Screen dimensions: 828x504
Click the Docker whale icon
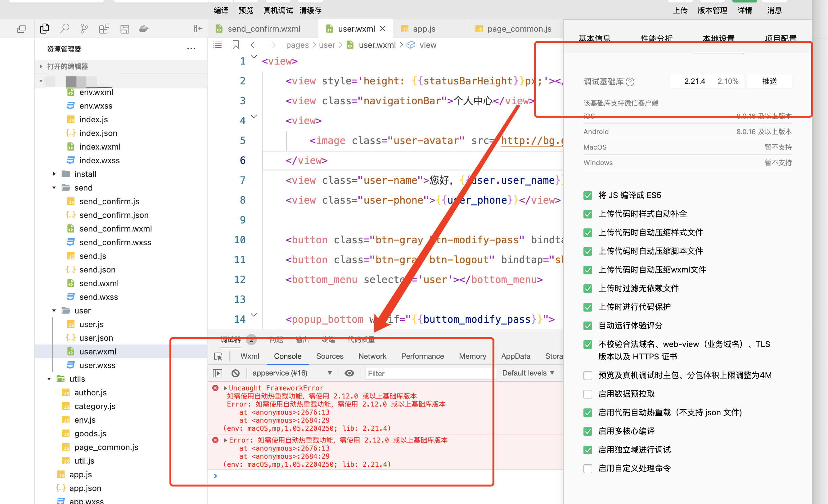pos(144,29)
